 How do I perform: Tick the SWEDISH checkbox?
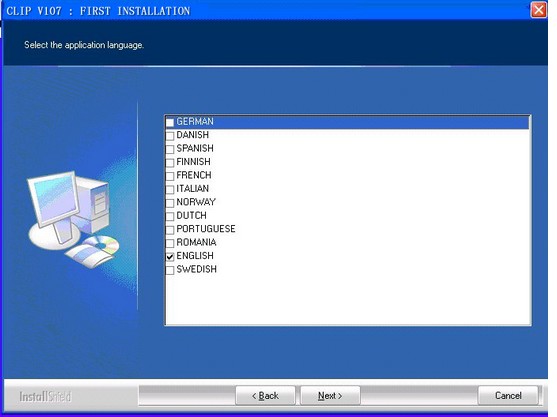(x=170, y=270)
